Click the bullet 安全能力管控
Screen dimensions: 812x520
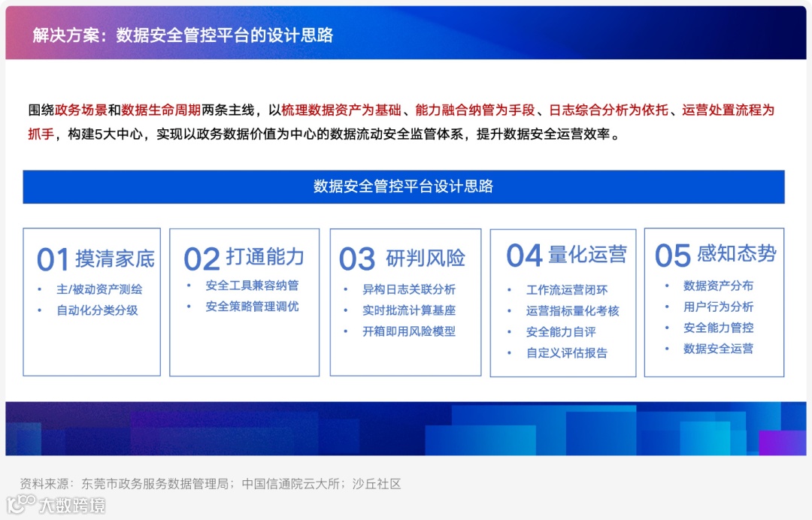point(718,328)
